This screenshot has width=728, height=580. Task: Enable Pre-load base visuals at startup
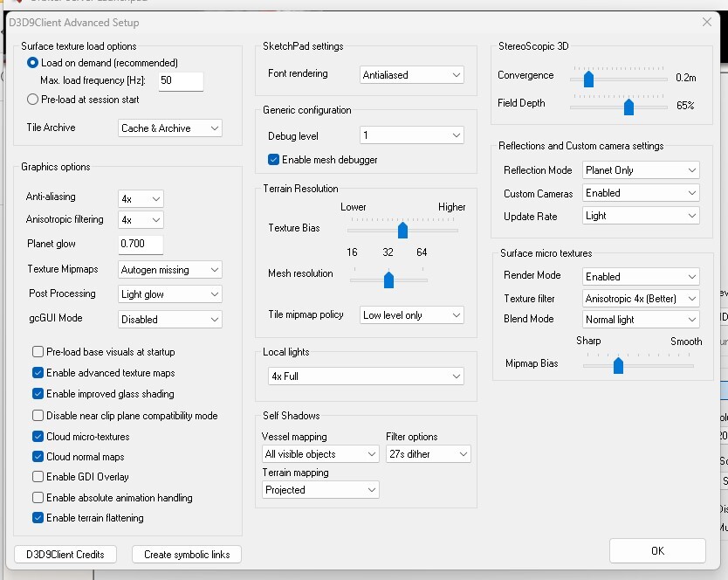coord(38,352)
